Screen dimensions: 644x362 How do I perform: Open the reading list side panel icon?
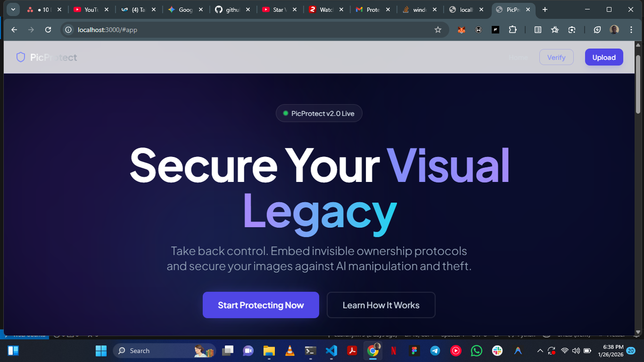coord(538,30)
